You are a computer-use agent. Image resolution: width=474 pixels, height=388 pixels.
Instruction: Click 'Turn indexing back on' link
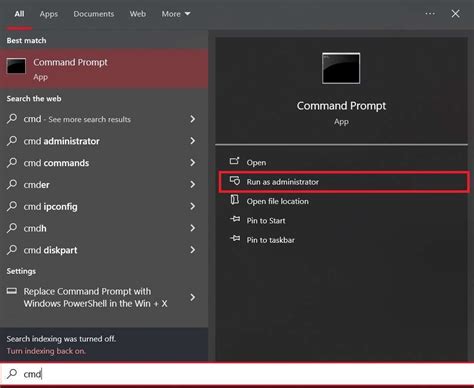coord(46,351)
